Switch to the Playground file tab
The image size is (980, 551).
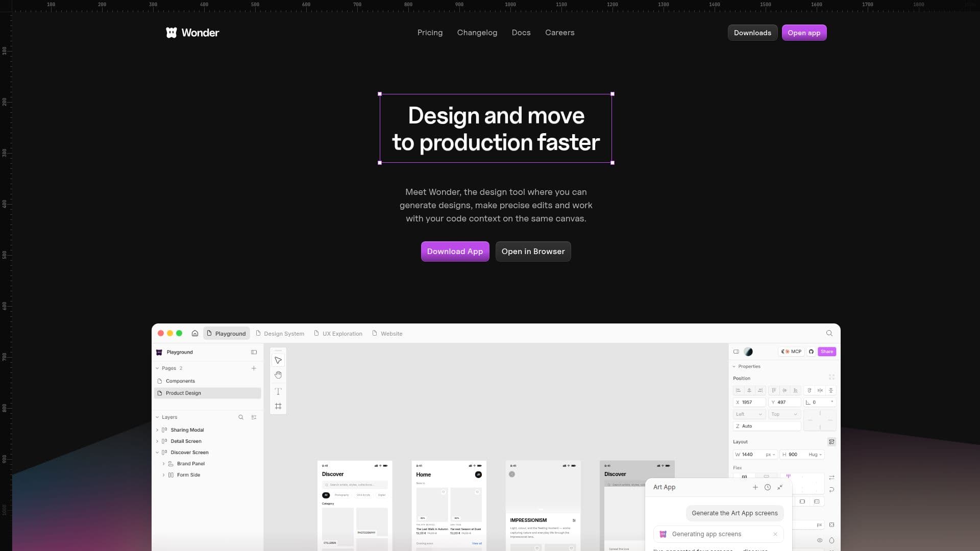tap(227, 334)
